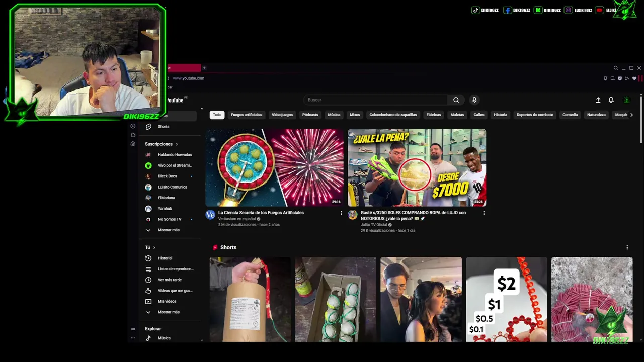The image size is (644, 362).
Task: Select the Deportes de combate chip
Action: pos(535,115)
